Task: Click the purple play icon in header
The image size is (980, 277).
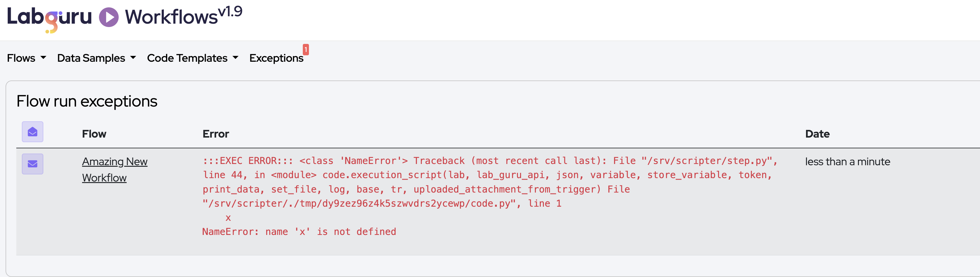Action: 109,18
